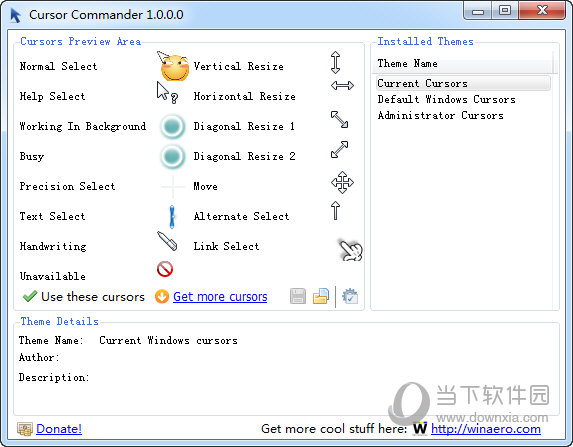Select Current Cursors theme in list
This screenshot has width=573, height=447.
point(463,83)
